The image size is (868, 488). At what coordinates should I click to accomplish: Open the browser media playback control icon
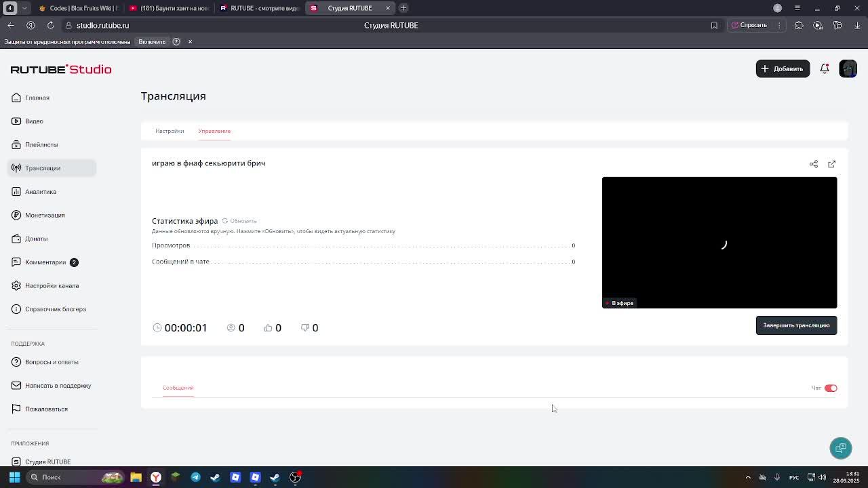pos(818,25)
